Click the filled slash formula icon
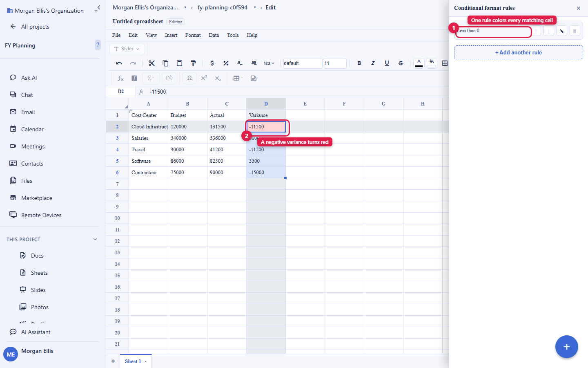The width and height of the screenshot is (588, 368). [x=134, y=78]
